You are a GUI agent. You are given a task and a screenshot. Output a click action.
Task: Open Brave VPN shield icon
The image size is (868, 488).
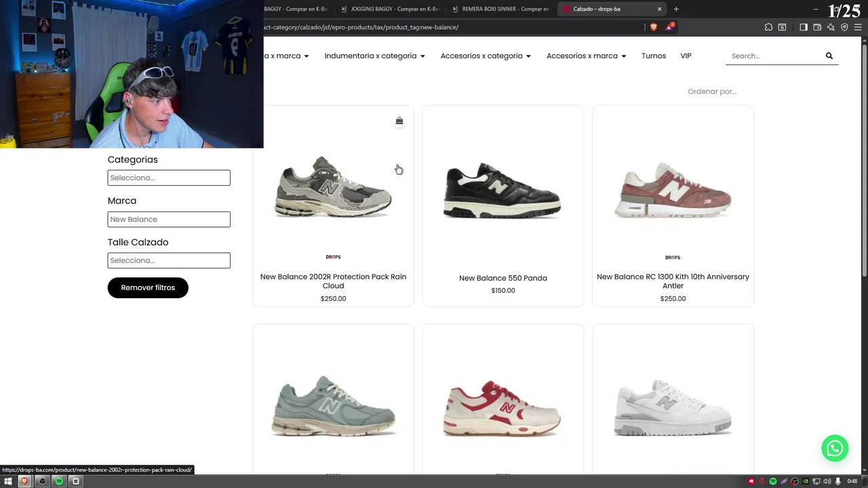pos(844,27)
